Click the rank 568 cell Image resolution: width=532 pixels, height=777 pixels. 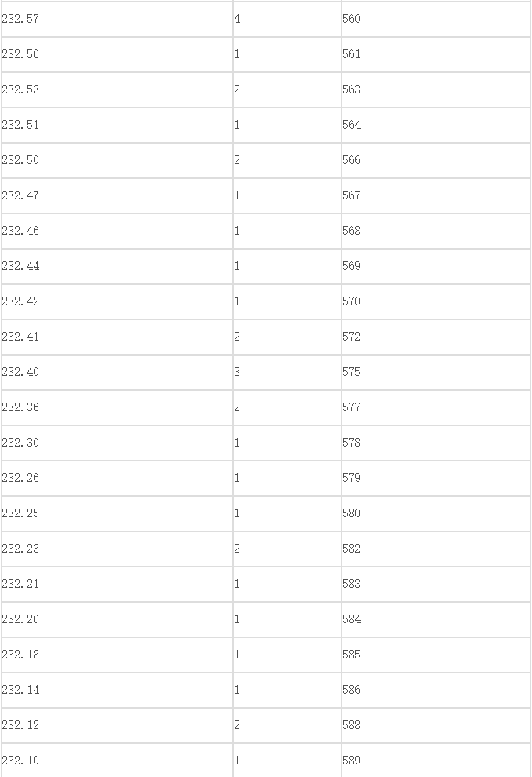click(436, 231)
